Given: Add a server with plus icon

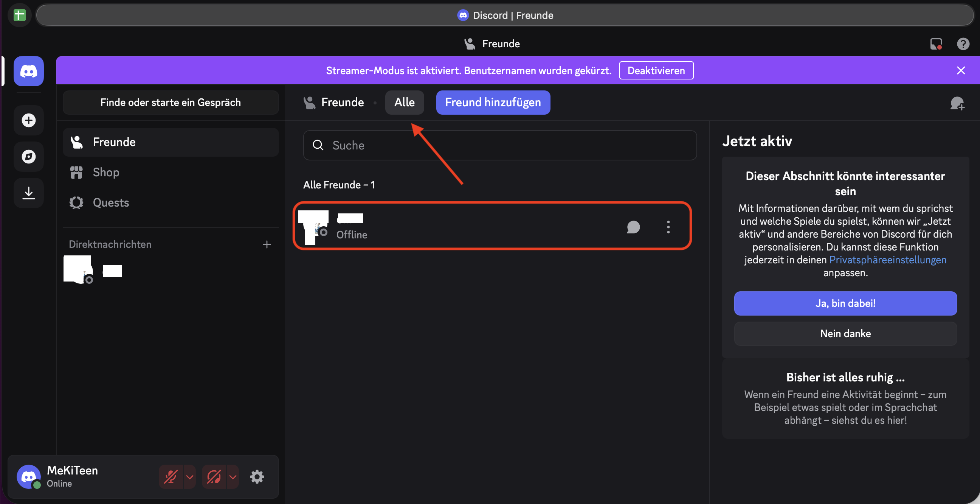Looking at the screenshot, I should tap(28, 120).
